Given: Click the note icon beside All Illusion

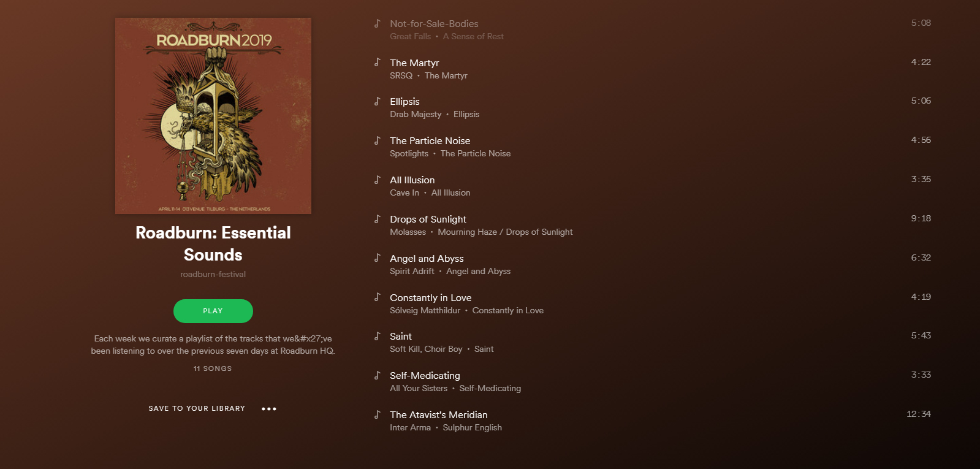Looking at the screenshot, I should 378,179.
